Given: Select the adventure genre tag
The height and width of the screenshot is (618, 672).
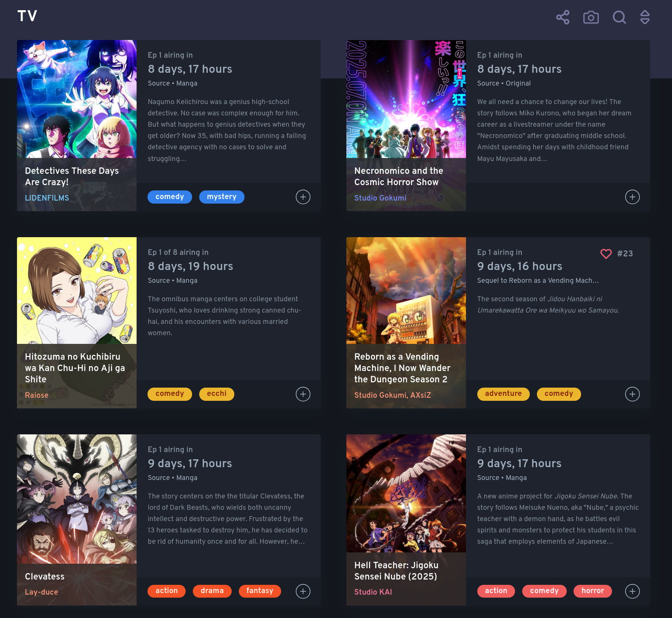Looking at the screenshot, I should 503,394.
